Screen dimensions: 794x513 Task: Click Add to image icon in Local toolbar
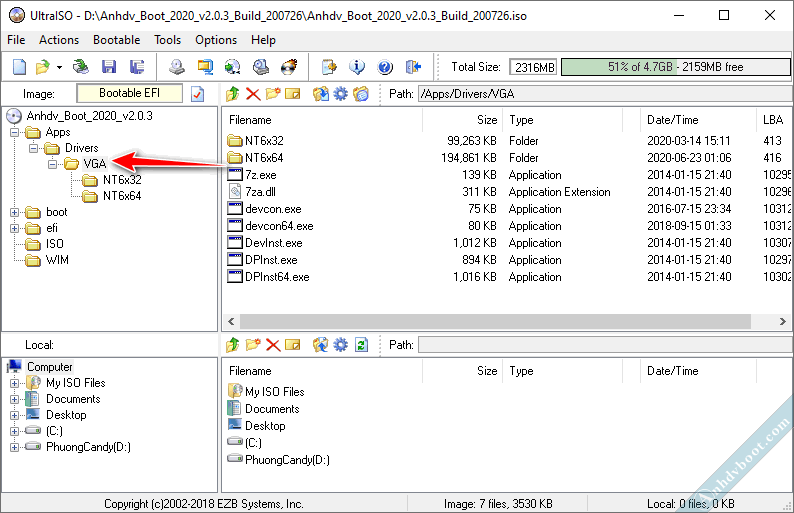coord(320,345)
